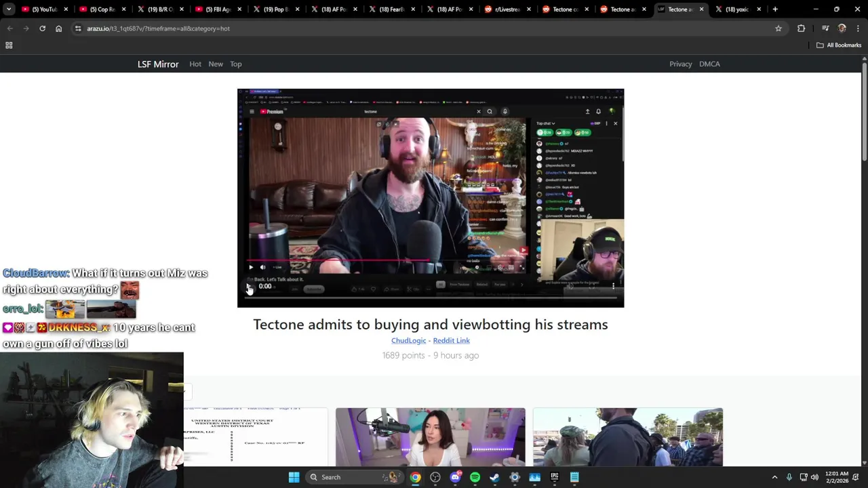Image resolution: width=868 pixels, height=488 pixels.
Task: Open the LSF Mirror home link
Action: 158,64
